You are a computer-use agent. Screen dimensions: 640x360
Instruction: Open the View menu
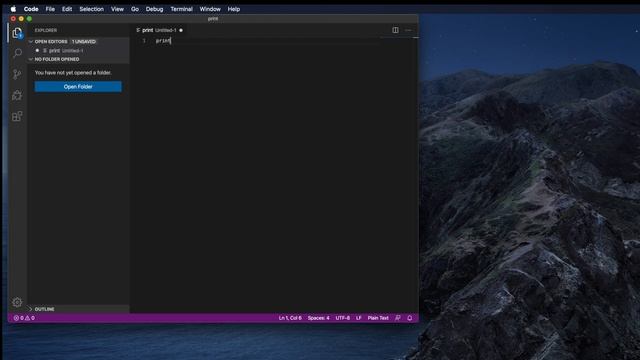coord(117,9)
